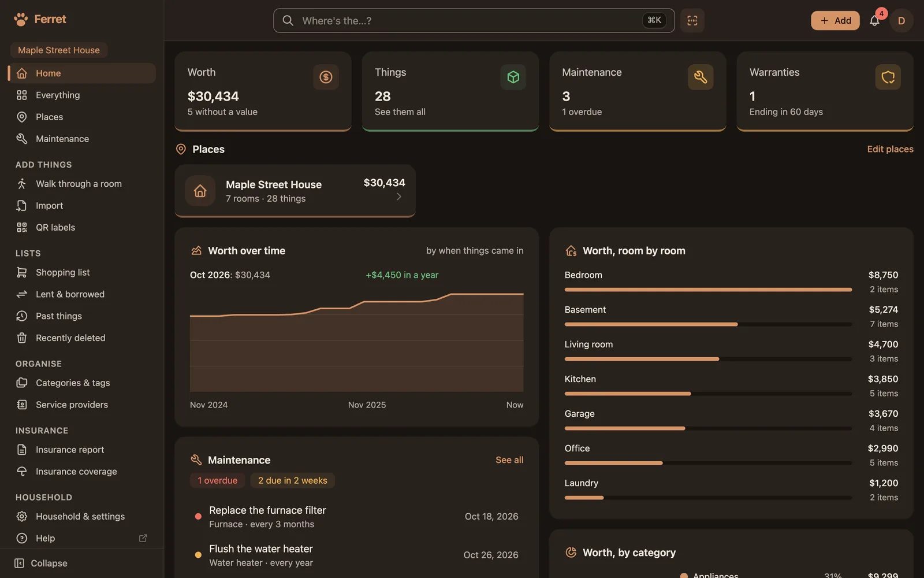
Task: Click the cube icon on Things card
Action: 513,77
